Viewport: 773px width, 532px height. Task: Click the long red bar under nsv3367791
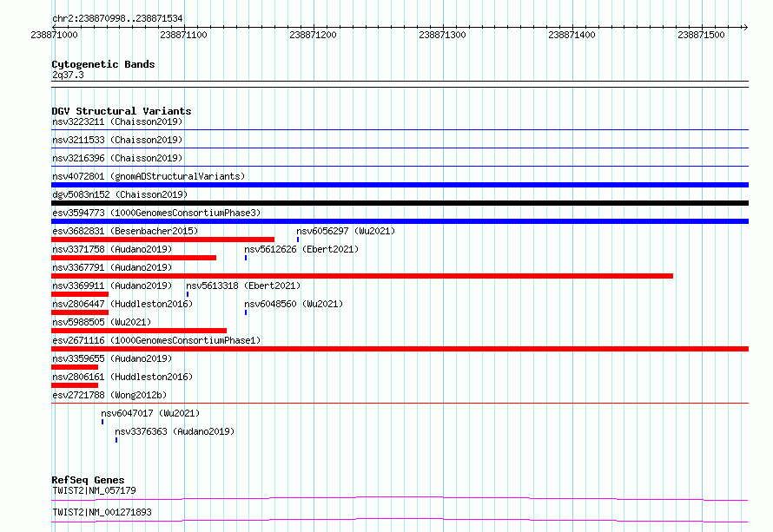[x=362, y=276]
